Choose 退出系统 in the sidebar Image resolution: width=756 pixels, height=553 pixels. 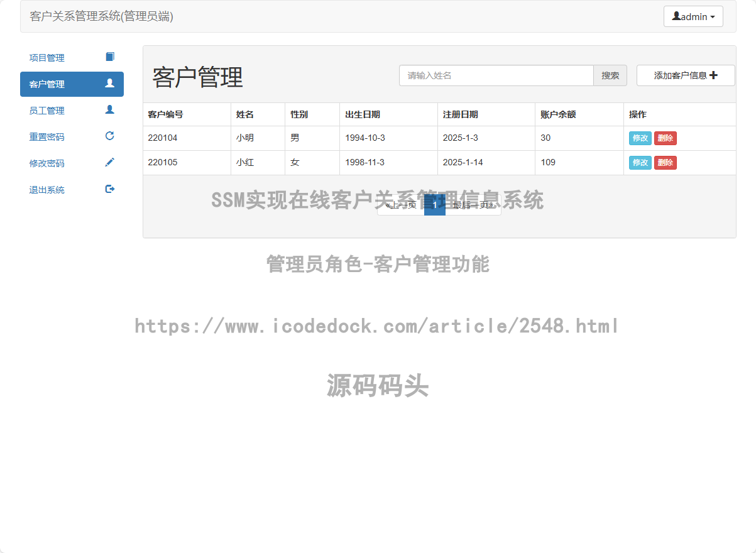(72, 190)
